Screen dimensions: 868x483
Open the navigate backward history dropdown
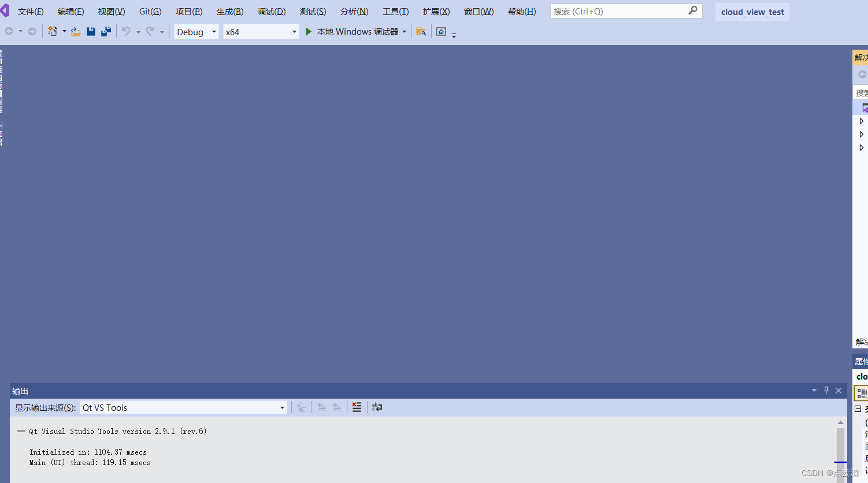pos(20,31)
